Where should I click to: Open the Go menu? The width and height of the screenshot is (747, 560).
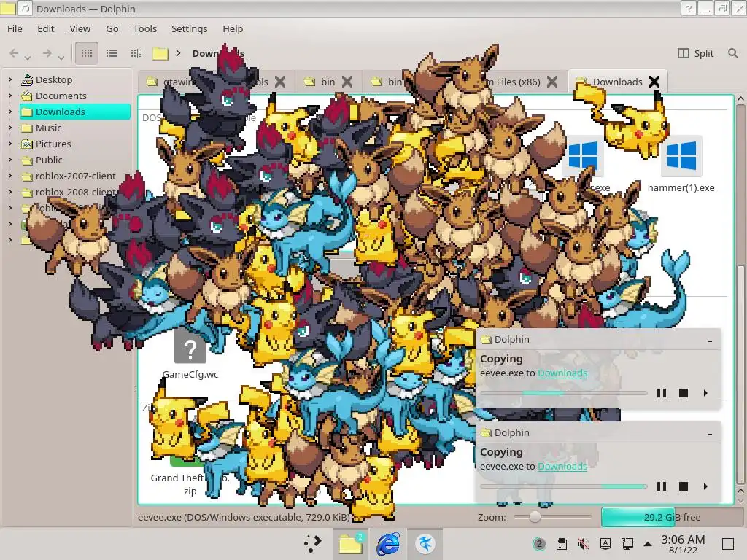point(112,28)
